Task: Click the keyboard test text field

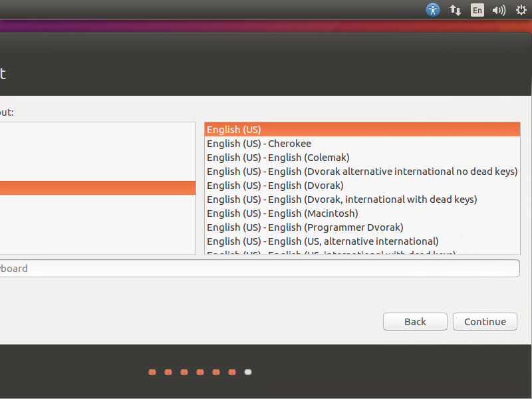Action: (x=259, y=269)
